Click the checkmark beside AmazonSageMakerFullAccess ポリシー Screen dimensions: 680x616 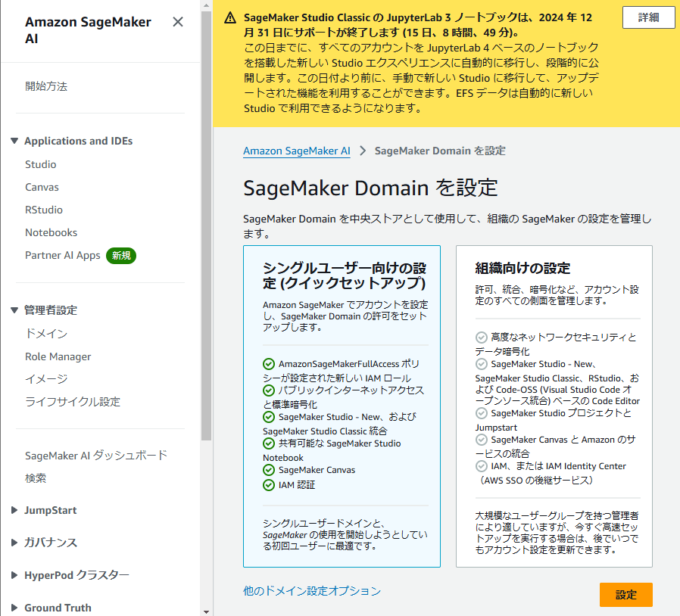269,364
